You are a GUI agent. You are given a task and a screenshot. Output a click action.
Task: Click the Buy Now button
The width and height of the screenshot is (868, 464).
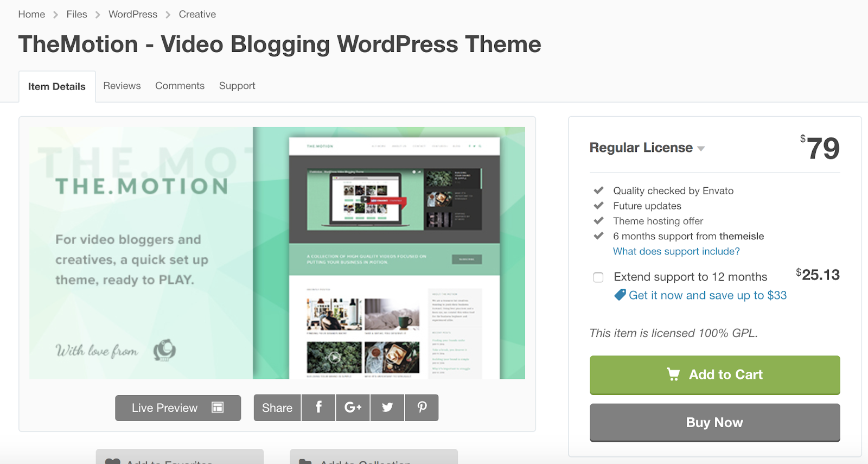point(715,422)
